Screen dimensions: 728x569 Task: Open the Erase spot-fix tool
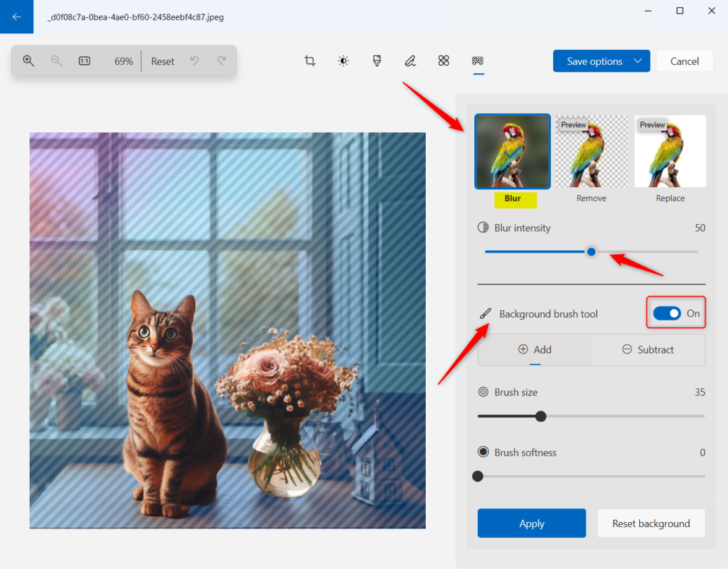tap(444, 61)
